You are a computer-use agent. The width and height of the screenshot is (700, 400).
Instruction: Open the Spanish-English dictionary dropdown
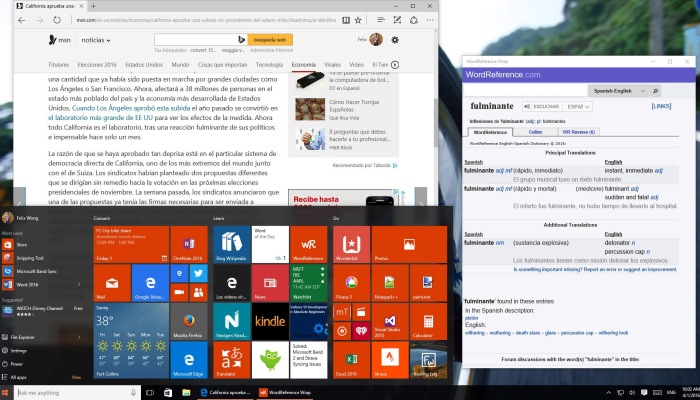pos(619,91)
